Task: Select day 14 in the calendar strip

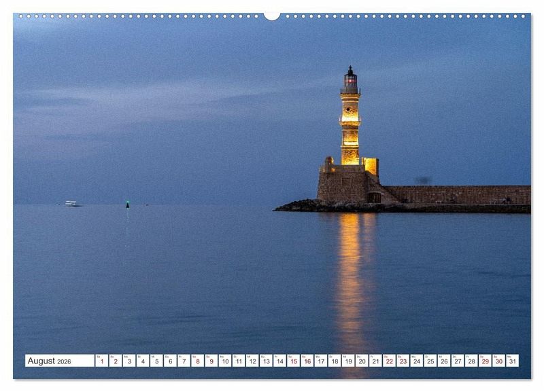Action: pyautogui.click(x=280, y=361)
